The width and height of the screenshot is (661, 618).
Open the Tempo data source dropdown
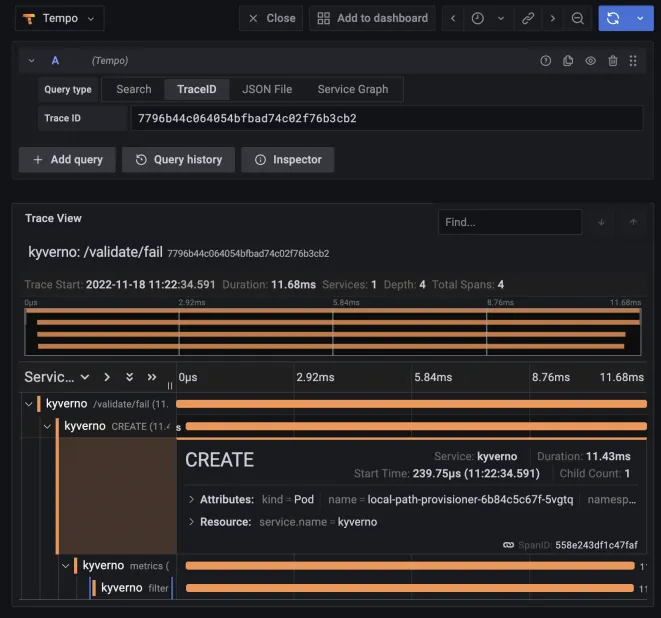click(60, 18)
